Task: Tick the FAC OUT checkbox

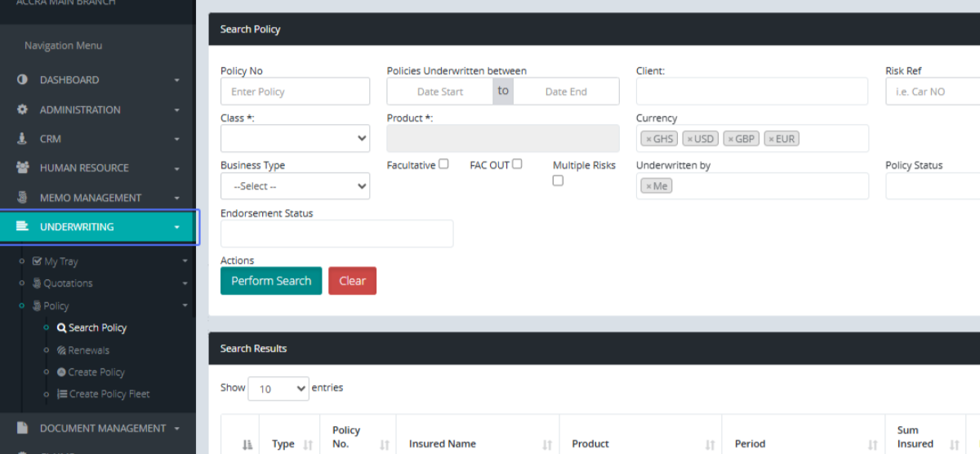Action: 517,164
